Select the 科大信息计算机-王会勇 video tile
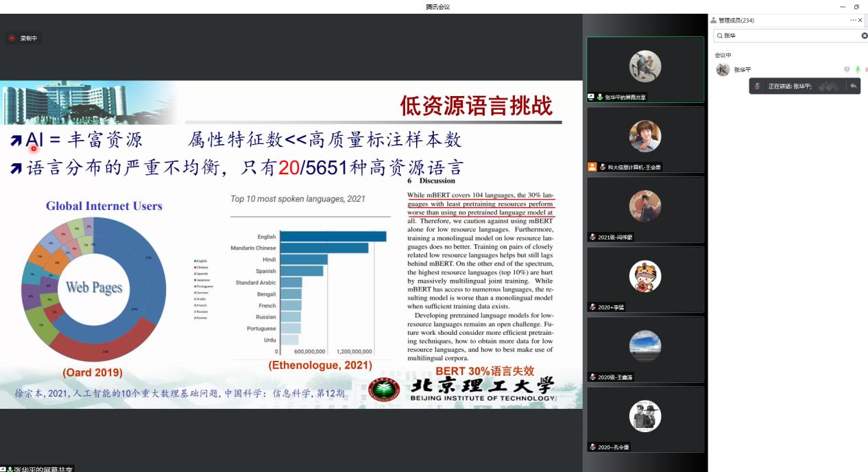This screenshot has width=868, height=472. coord(645,139)
